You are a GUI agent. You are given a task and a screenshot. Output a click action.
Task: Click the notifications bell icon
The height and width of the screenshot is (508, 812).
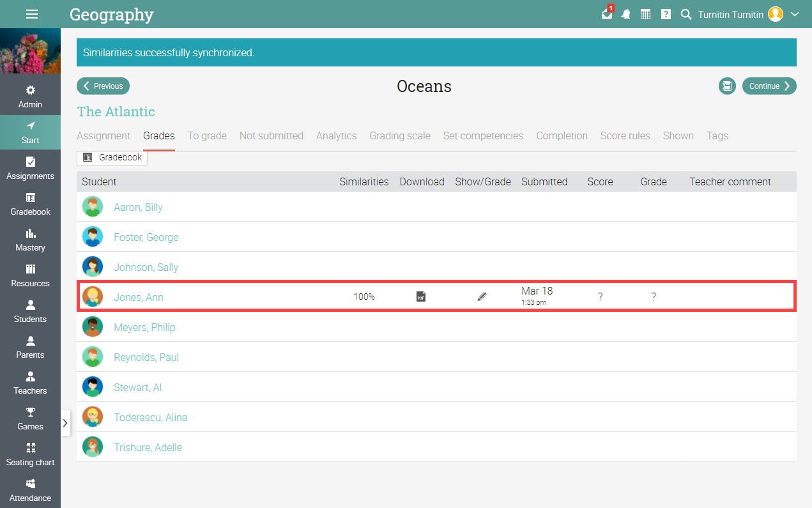pos(626,14)
